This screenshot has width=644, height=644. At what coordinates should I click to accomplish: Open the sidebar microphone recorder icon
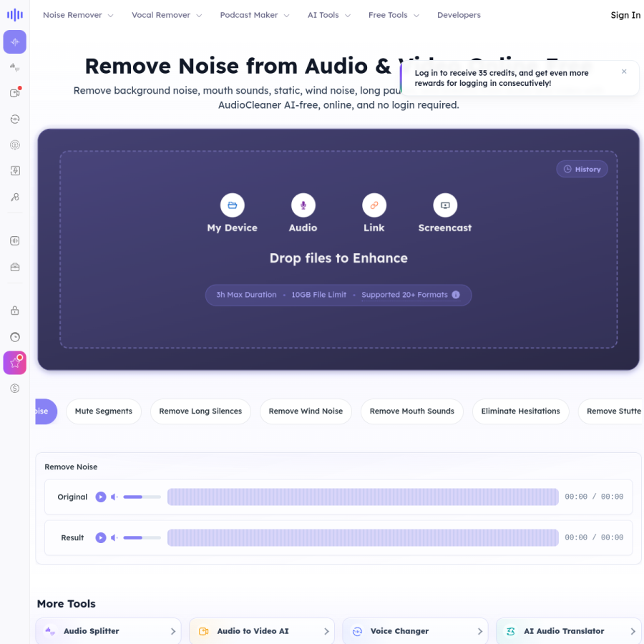click(15, 171)
